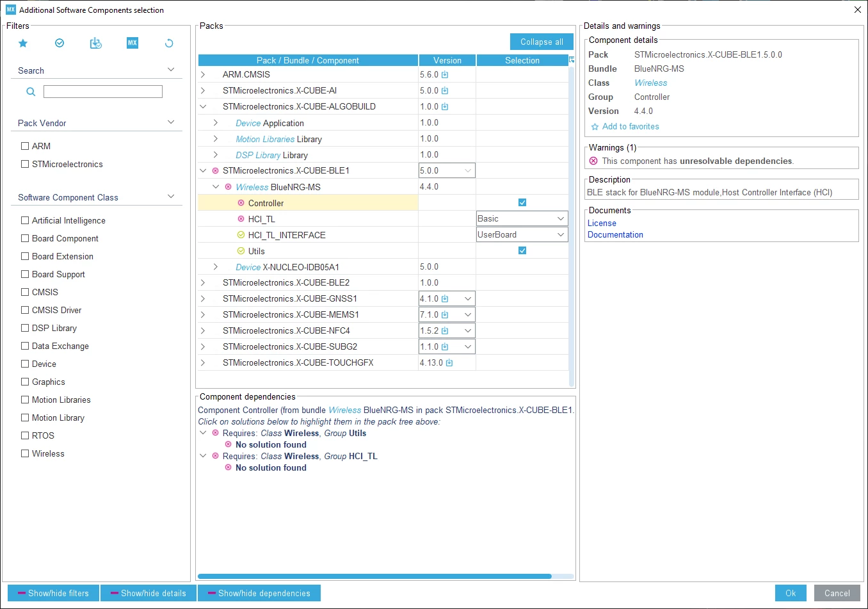Click the download icon for X-CUBE-GNSS1 4.1.0
This screenshot has width=868, height=609.
pos(445,299)
